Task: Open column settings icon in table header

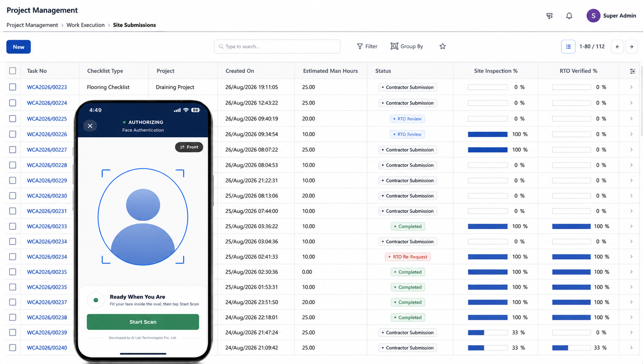Action: pos(633,71)
